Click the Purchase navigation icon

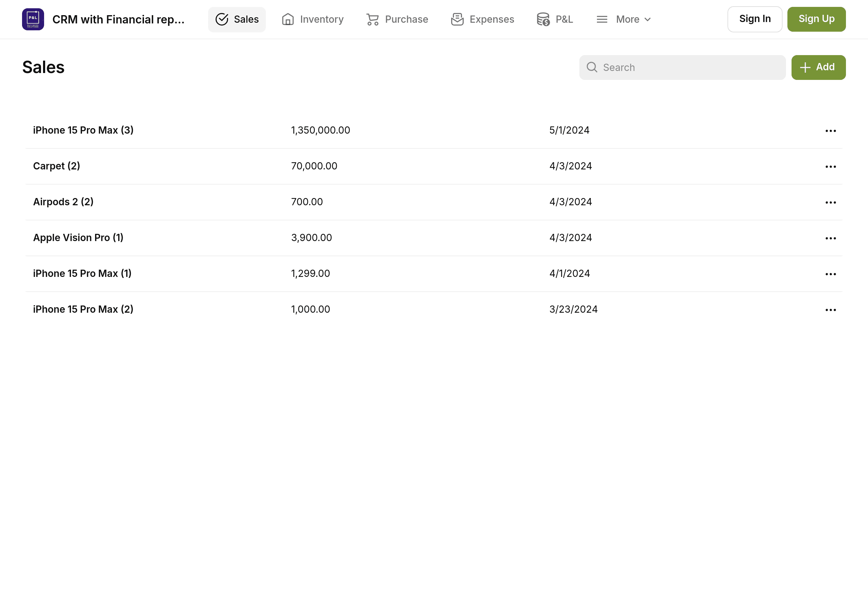(x=372, y=19)
